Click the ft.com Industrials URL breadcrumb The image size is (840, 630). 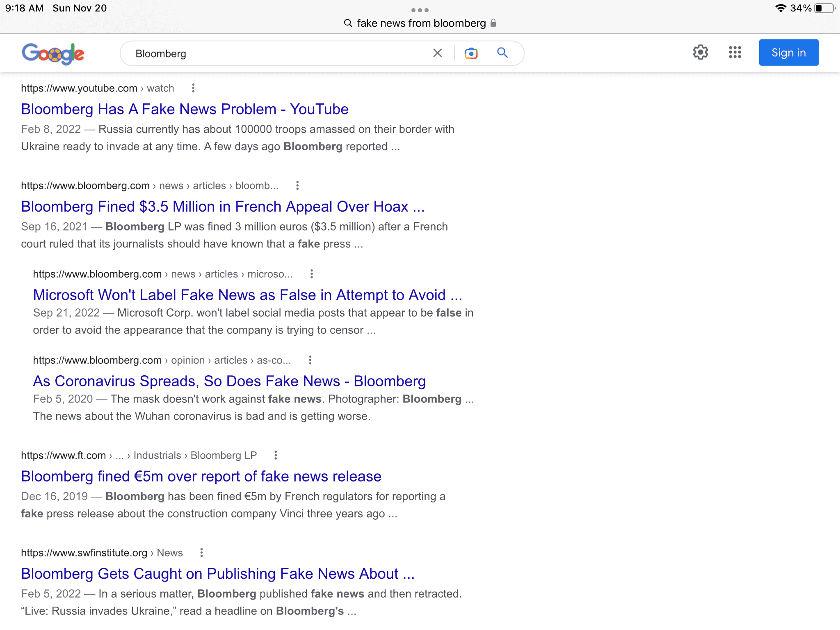pos(139,455)
